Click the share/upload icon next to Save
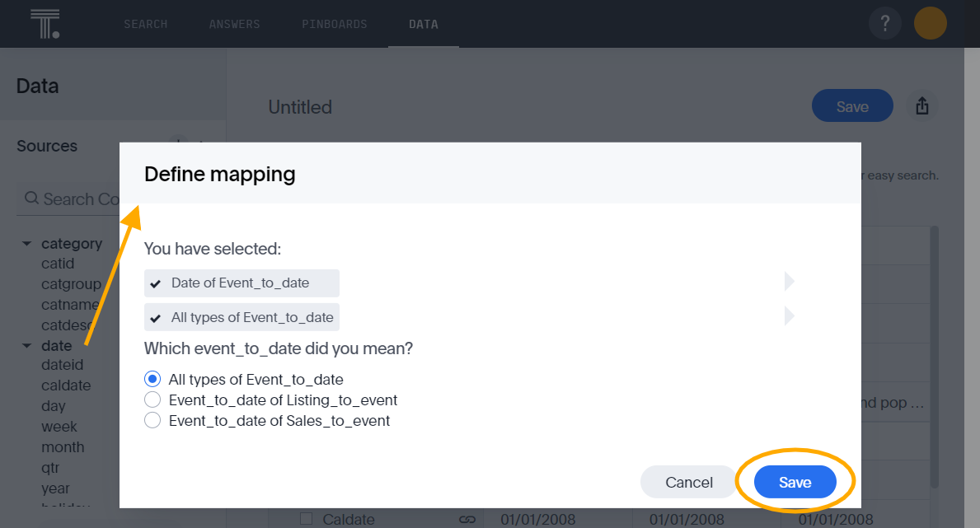 click(x=922, y=105)
